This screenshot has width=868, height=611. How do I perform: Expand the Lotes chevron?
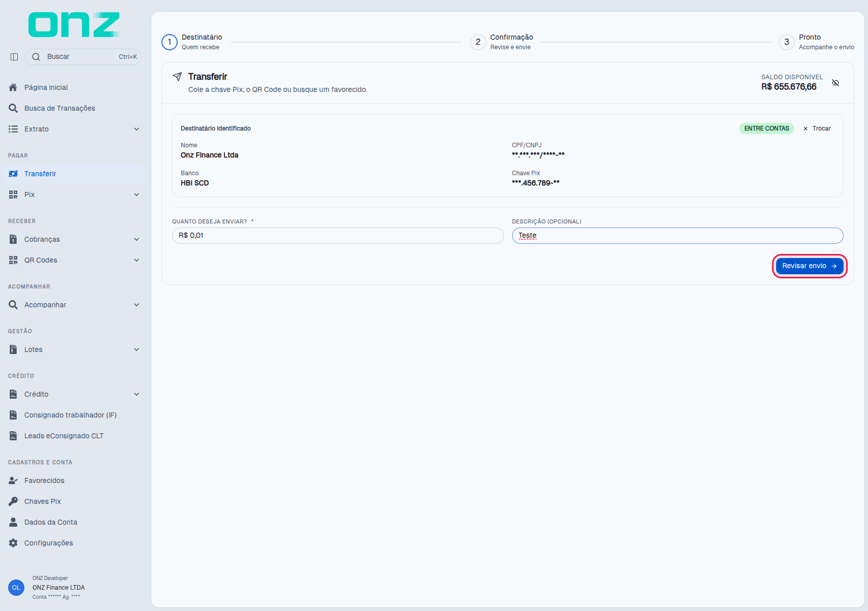pos(137,349)
